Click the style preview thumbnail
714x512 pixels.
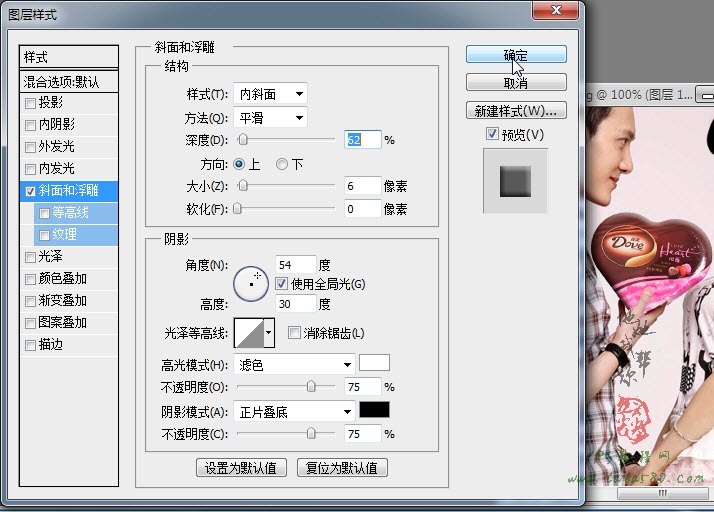[515, 181]
